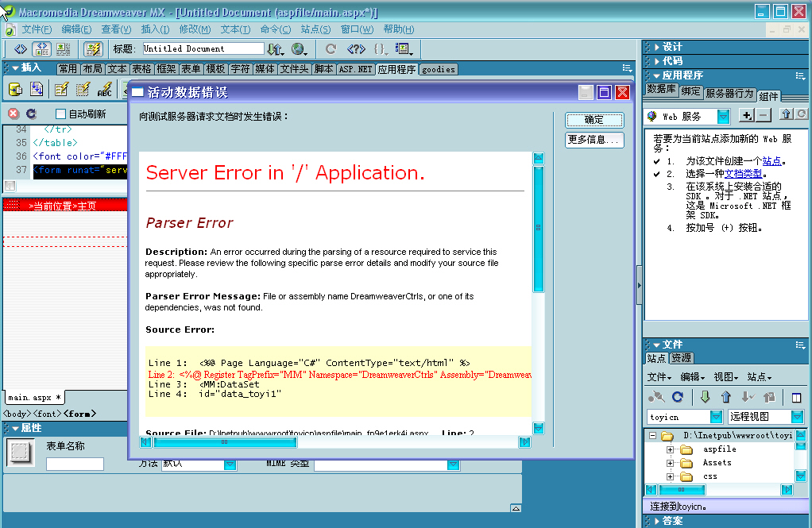The width and height of the screenshot is (812, 528).
Task: Stop live data with red X icon
Action: tap(14, 114)
